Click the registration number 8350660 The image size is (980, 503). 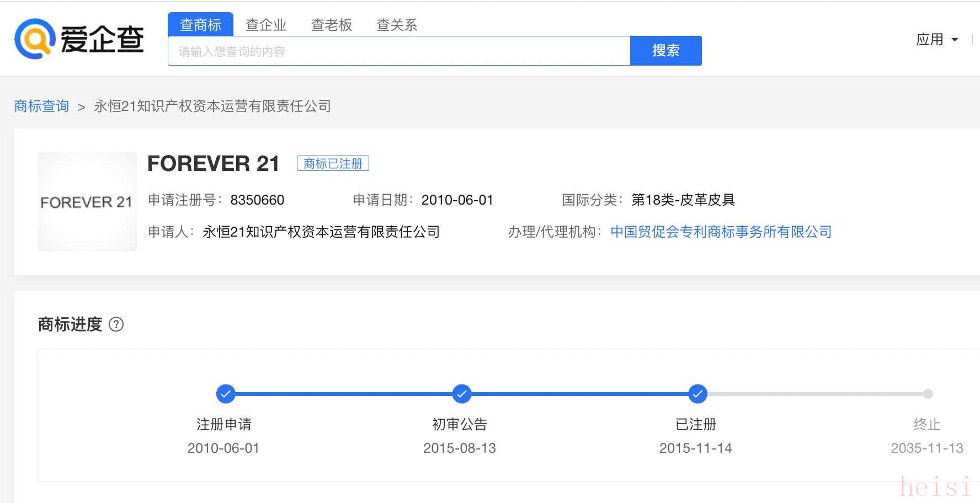click(x=257, y=200)
